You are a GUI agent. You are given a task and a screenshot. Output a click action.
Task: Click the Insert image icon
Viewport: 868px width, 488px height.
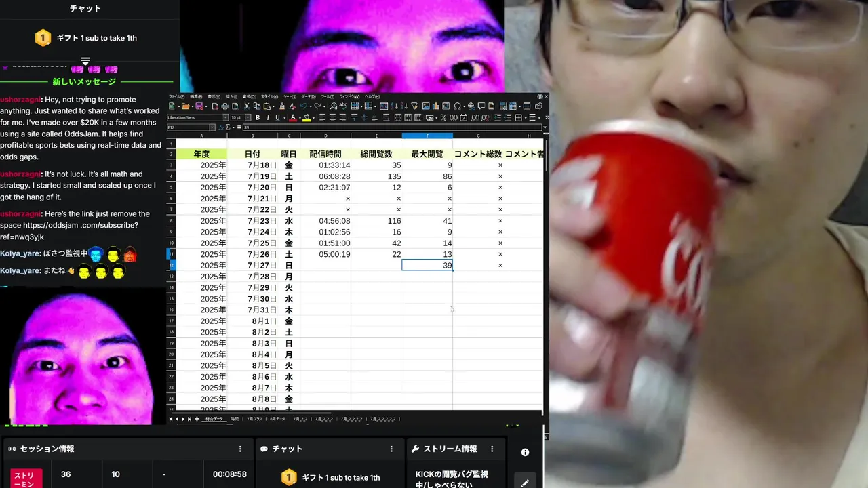click(426, 106)
